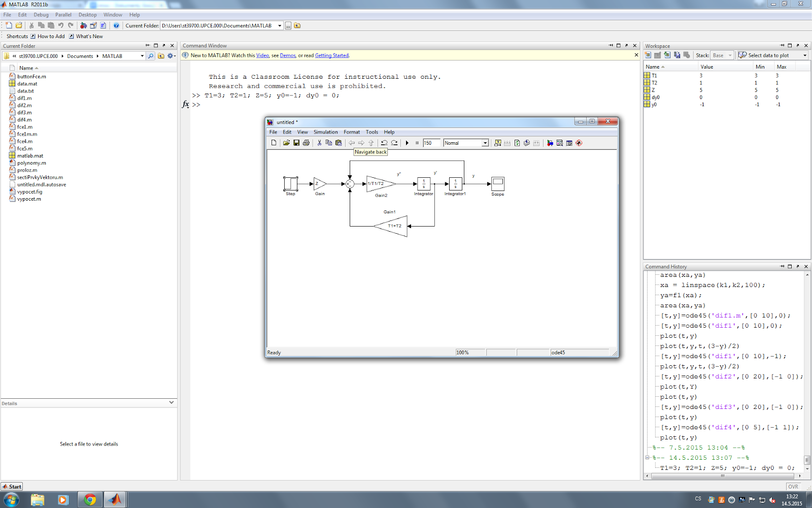Import data icon in Workspace toolbar
Viewport: 812px width, 508px height.
point(667,55)
